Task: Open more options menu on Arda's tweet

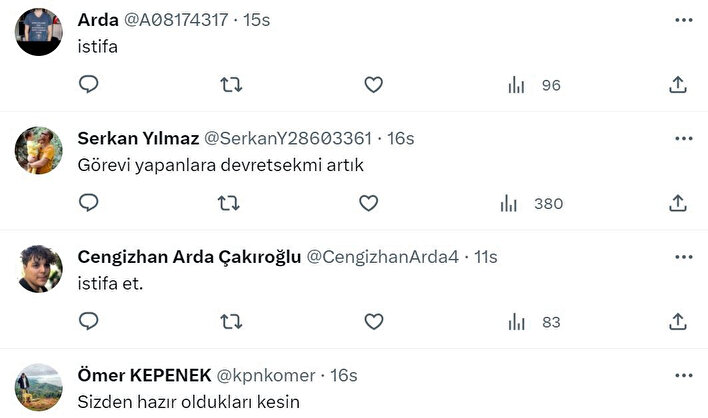Action: 684,20
